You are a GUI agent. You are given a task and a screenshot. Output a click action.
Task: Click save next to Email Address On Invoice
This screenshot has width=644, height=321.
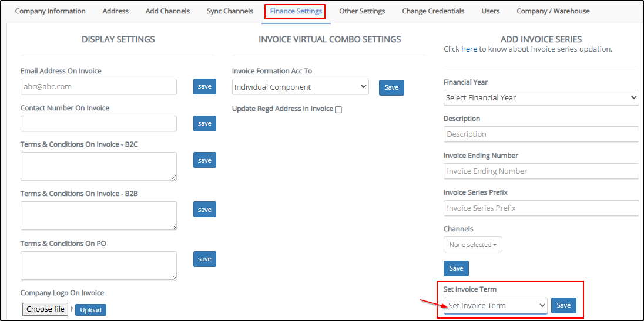point(204,86)
